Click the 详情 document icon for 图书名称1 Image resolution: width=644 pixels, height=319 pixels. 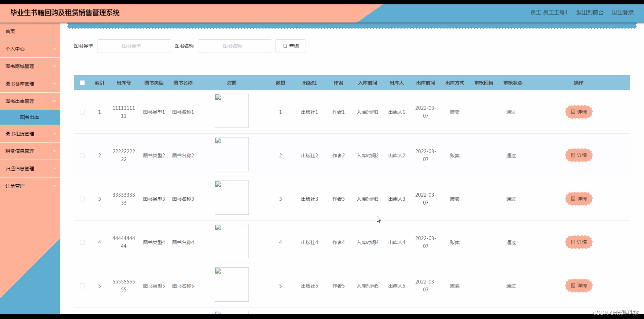[x=573, y=112]
